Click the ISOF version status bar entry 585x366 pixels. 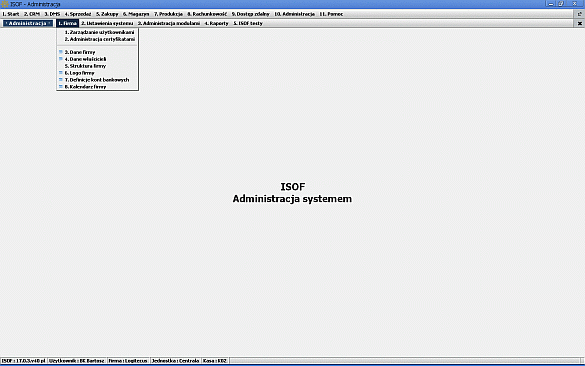[24, 361]
